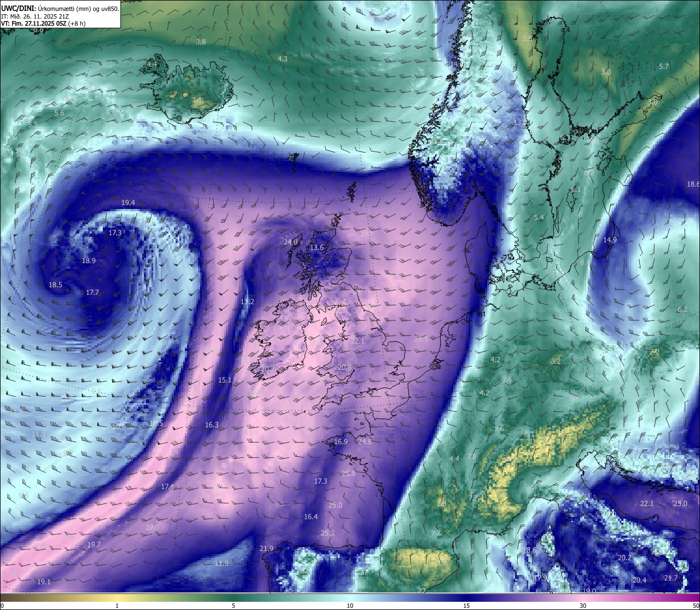Viewport: 700px width, 610px height.
Task: Click the map value 19.0
Action: (x=589, y=591)
